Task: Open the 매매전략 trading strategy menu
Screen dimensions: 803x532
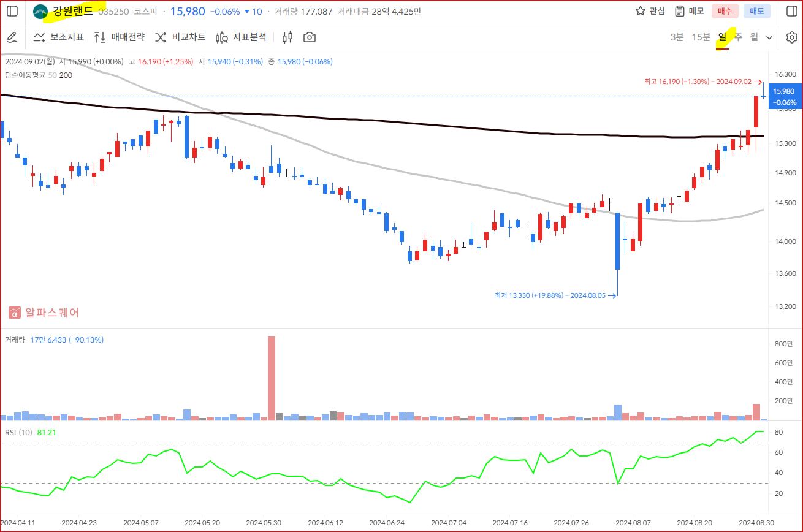Action: [x=120, y=37]
